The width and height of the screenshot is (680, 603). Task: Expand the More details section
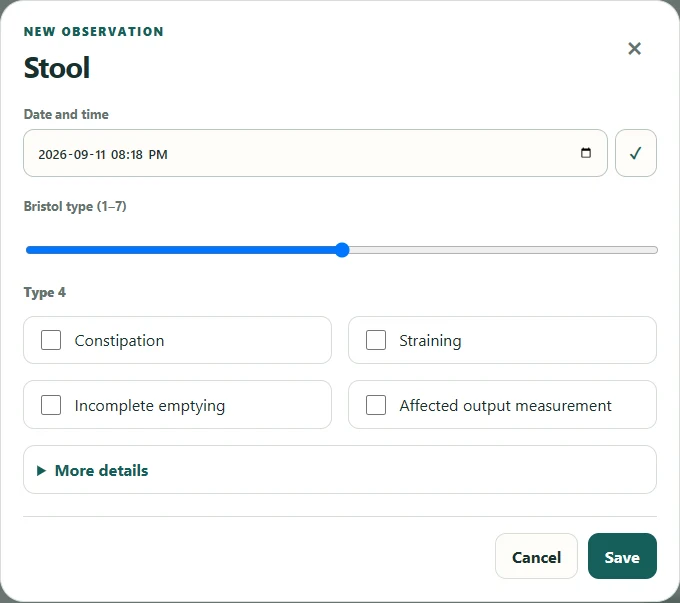pos(340,470)
